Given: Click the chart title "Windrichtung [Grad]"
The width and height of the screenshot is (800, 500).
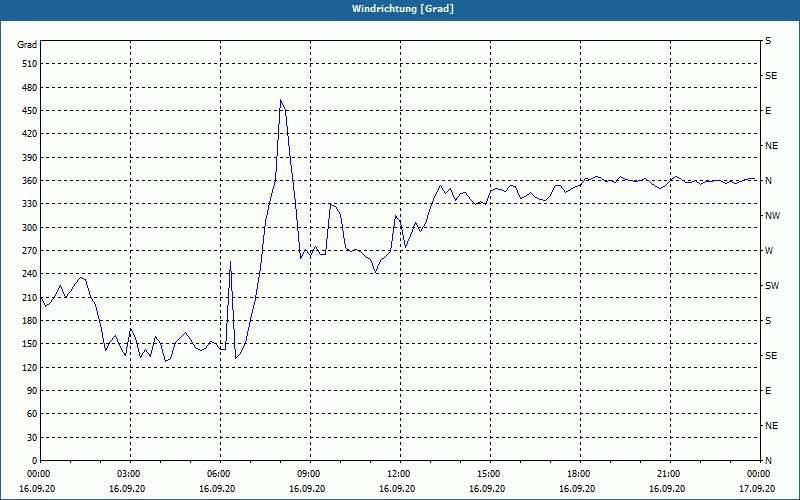Looking at the screenshot, I should pyautogui.click(x=403, y=9).
